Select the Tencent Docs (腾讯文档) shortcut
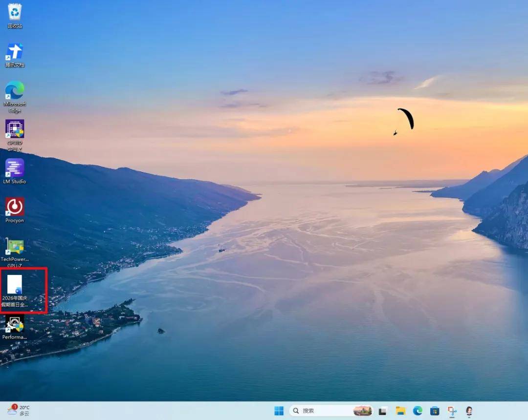Screen dimensions: 528x420 pyautogui.click(x=15, y=55)
